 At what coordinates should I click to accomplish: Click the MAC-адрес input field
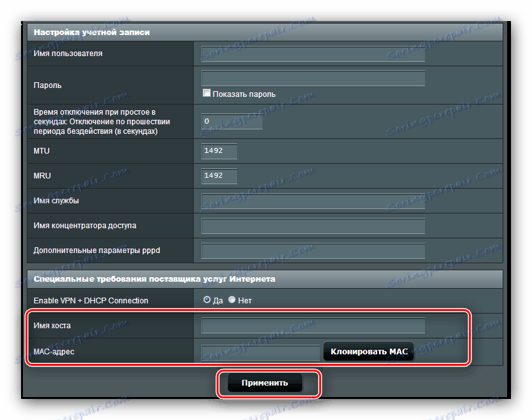point(260,351)
